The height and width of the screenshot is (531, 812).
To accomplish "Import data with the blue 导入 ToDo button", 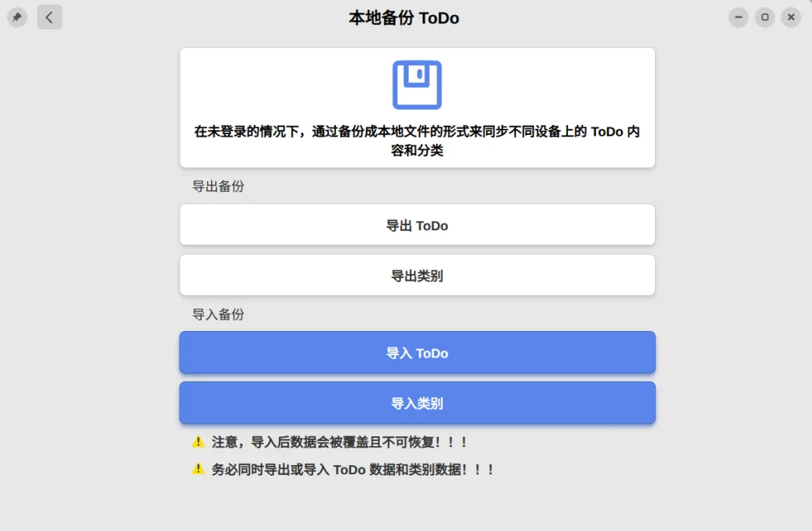I will [x=418, y=352].
